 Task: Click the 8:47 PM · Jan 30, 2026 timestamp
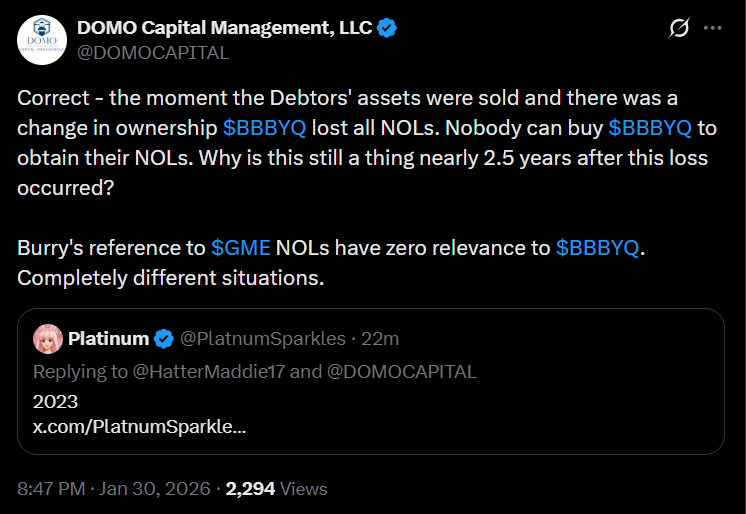tap(114, 489)
